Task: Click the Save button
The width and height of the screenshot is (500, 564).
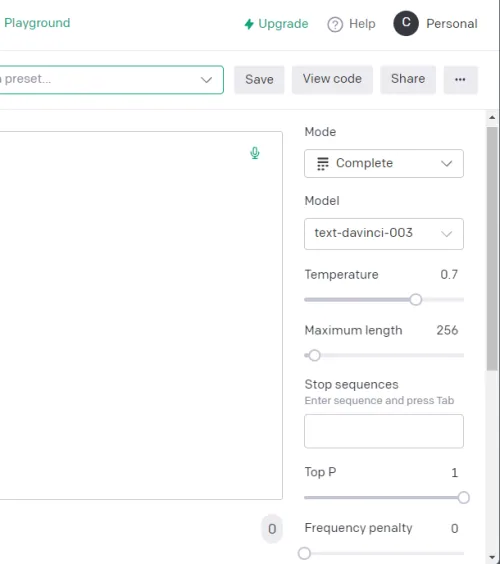Action: pyautogui.click(x=259, y=79)
